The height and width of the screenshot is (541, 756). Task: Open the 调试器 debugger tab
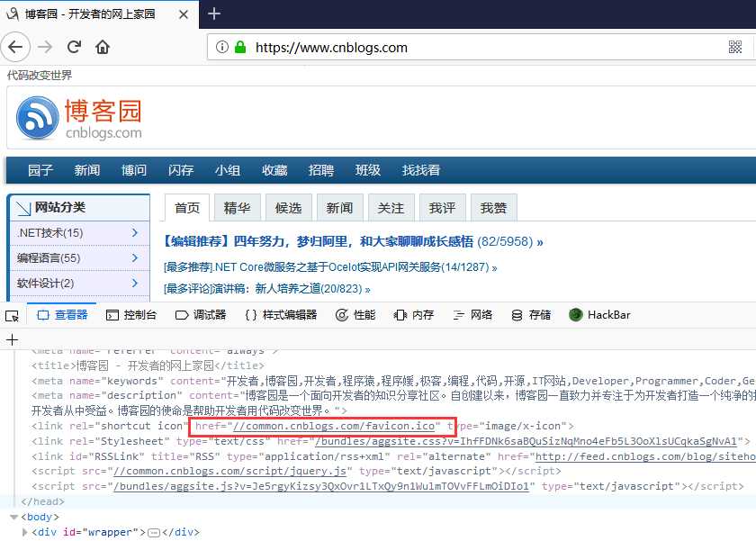click(x=201, y=315)
